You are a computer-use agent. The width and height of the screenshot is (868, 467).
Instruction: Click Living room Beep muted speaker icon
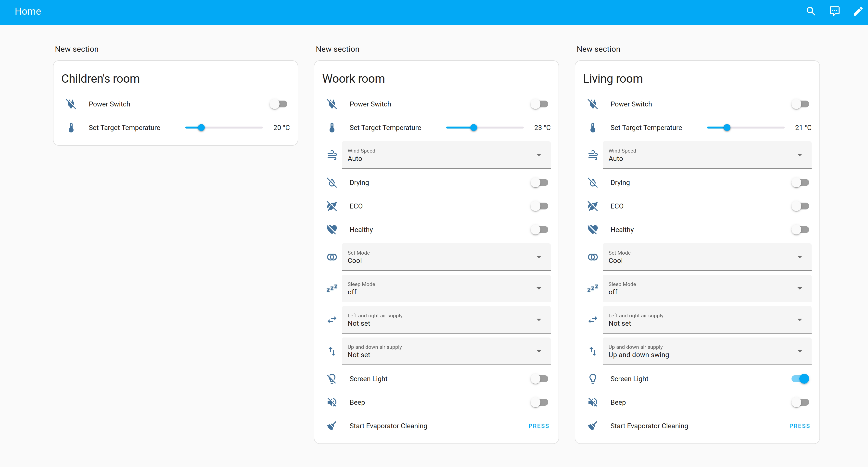click(593, 402)
